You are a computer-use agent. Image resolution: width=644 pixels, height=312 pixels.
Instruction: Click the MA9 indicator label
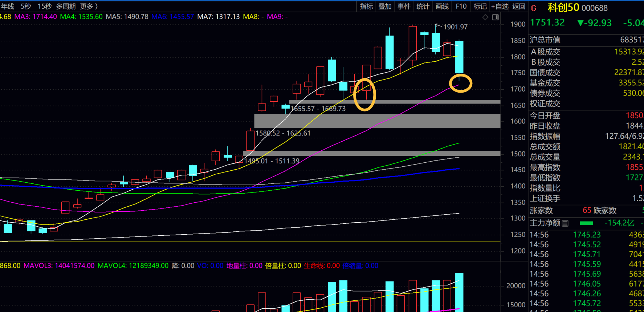277,17
